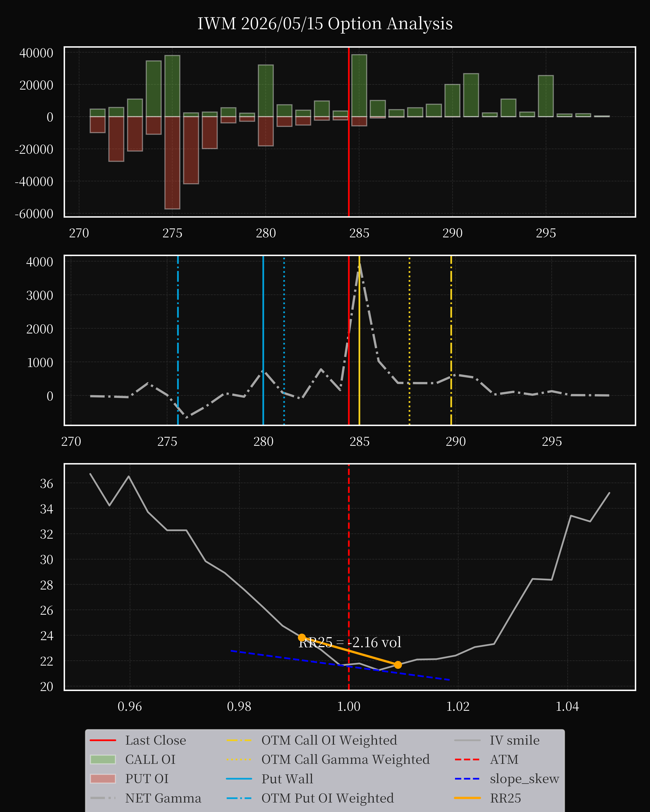Click the chart title IWM 2026/05/15 Option Analysis
The height and width of the screenshot is (812, 650).
tap(325, 23)
